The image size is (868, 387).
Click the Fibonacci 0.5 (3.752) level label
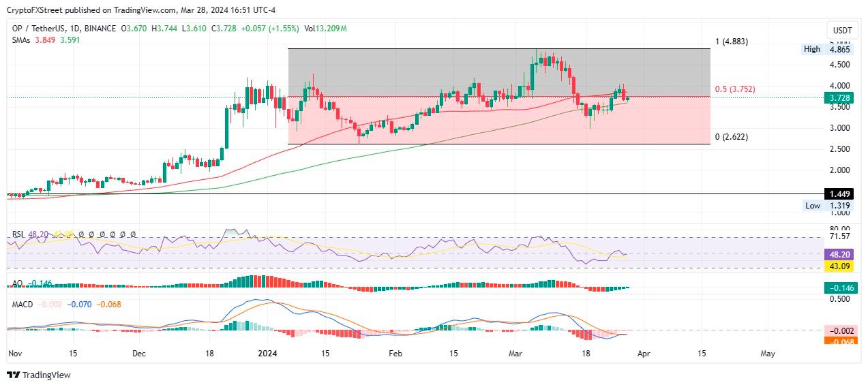tap(734, 89)
